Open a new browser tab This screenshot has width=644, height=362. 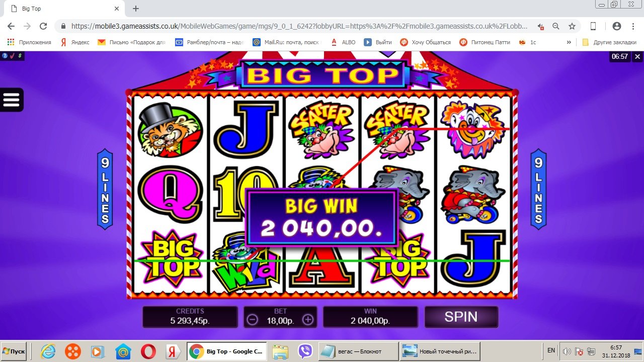pyautogui.click(x=136, y=9)
